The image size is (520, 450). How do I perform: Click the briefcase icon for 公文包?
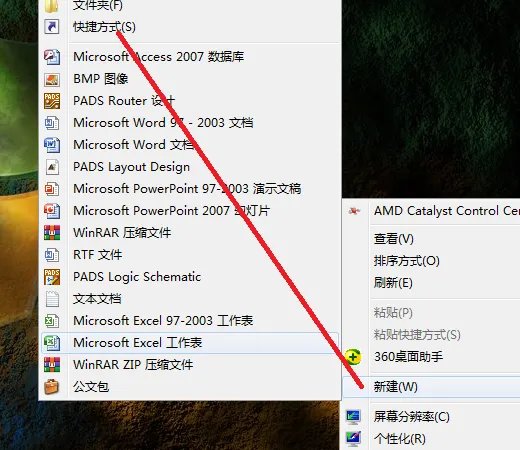coord(51,387)
